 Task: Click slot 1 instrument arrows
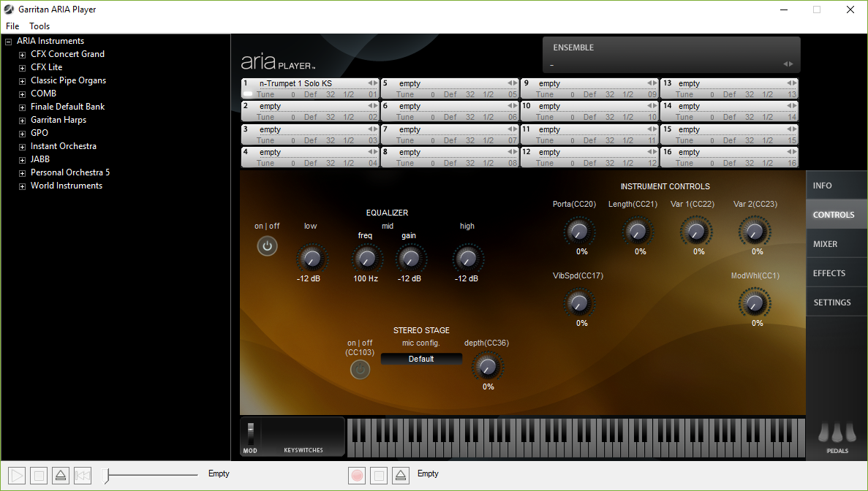pos(373,83)
